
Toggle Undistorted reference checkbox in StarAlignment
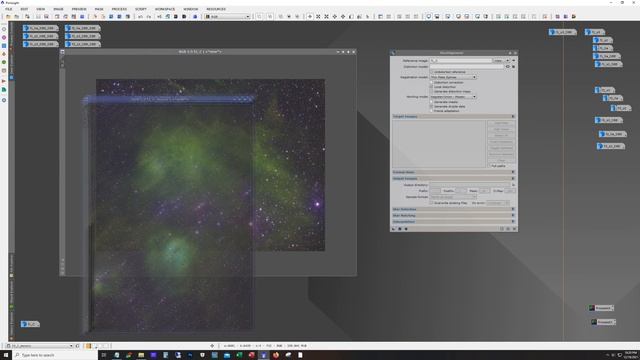[x=432, y=72]
